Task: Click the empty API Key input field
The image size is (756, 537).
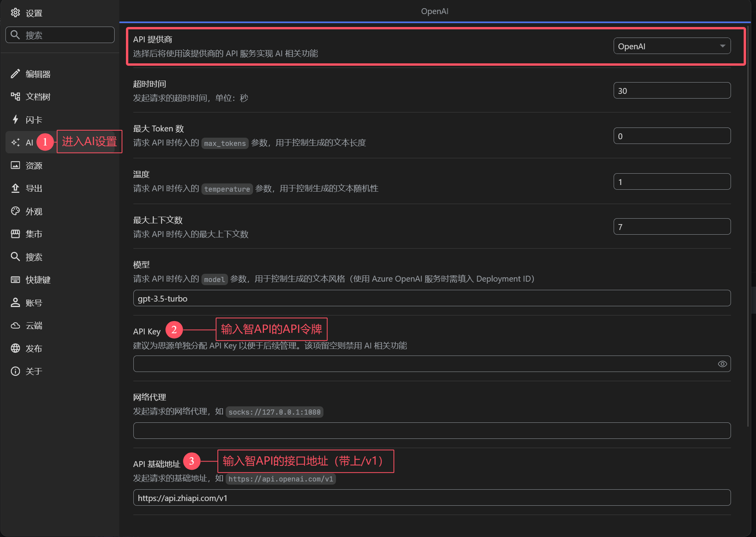Action: [432, 364]
